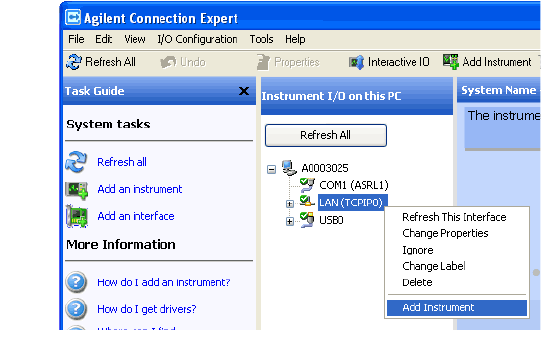Click the Properties toolbar icon
This screenshot has width=542, height=360.
263,62
